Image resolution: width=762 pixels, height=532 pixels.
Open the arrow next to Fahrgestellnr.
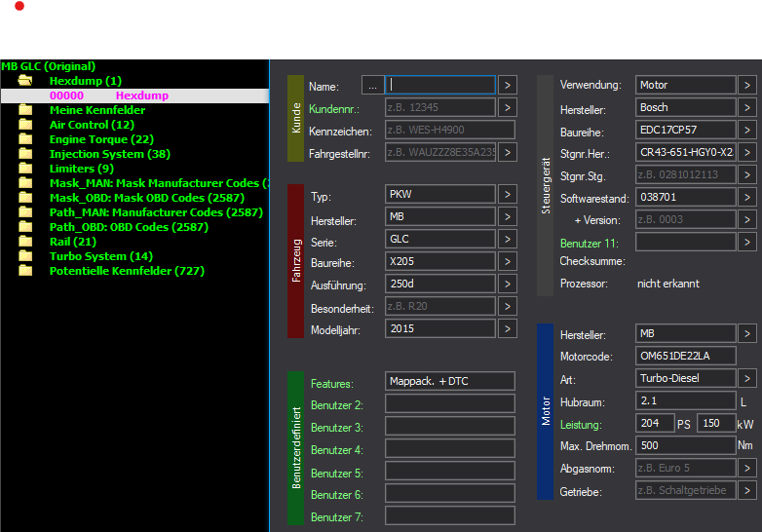(x=508, y=152)
